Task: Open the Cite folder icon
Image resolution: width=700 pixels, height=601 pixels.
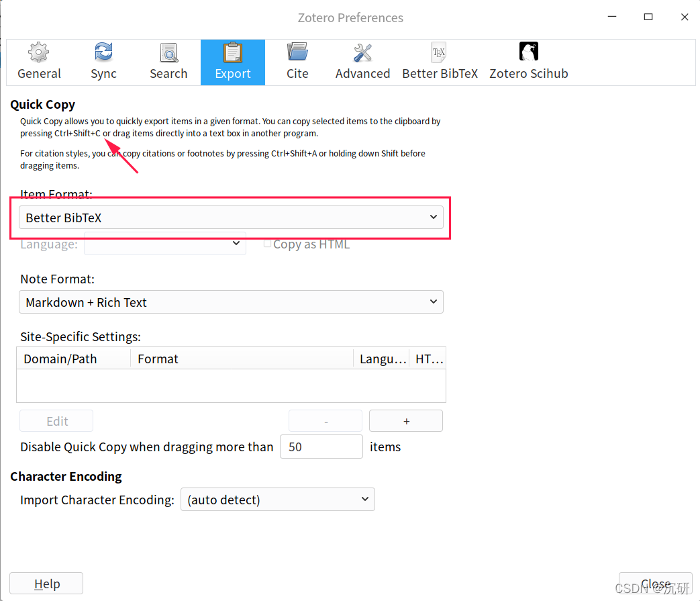Action: tap(297, 52)
